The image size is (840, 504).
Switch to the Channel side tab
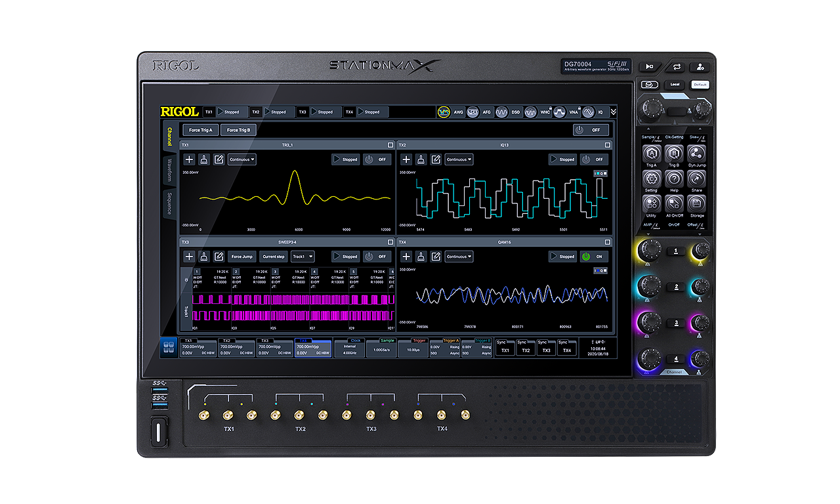(169, 136)
